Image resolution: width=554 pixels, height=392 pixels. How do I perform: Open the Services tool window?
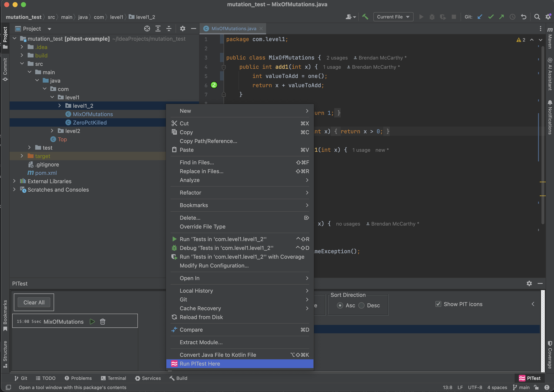148,378
